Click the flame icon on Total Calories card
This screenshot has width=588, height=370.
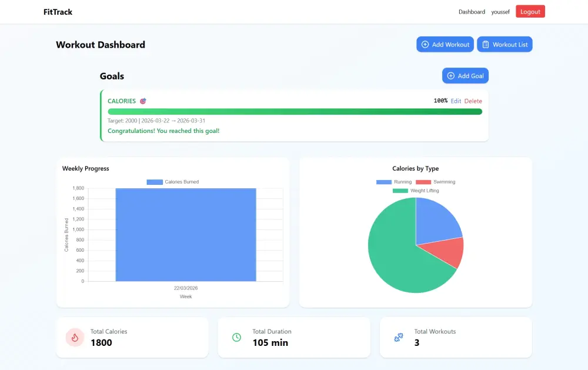click(x=75, y=338)
